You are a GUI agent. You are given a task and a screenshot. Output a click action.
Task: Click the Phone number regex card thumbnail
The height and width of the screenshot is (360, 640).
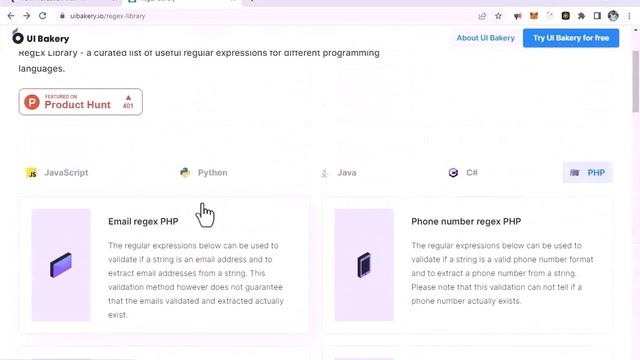click(364, 265)
